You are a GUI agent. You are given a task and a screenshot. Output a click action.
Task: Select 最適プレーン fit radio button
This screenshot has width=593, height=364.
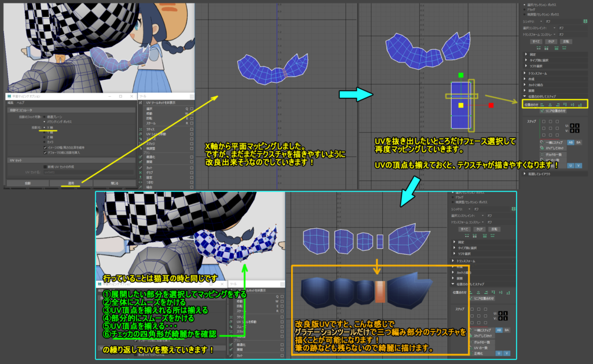[x=45, y=117]
